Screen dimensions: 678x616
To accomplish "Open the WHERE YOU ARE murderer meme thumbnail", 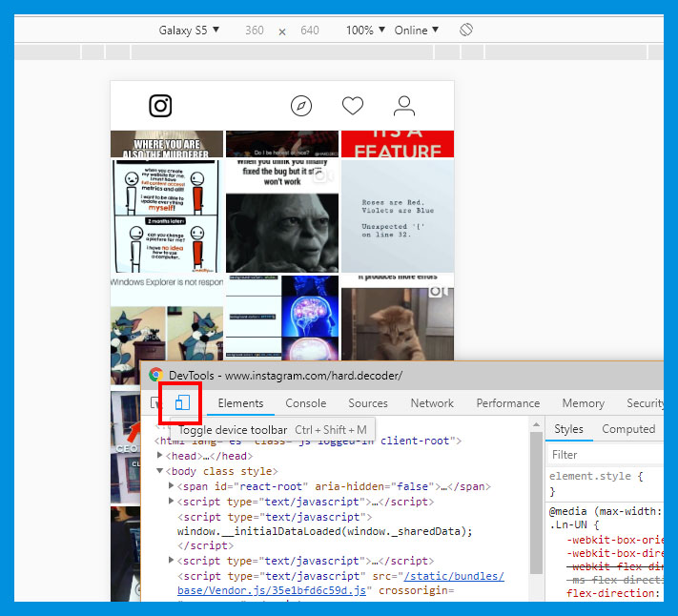I will coord(167,144).
